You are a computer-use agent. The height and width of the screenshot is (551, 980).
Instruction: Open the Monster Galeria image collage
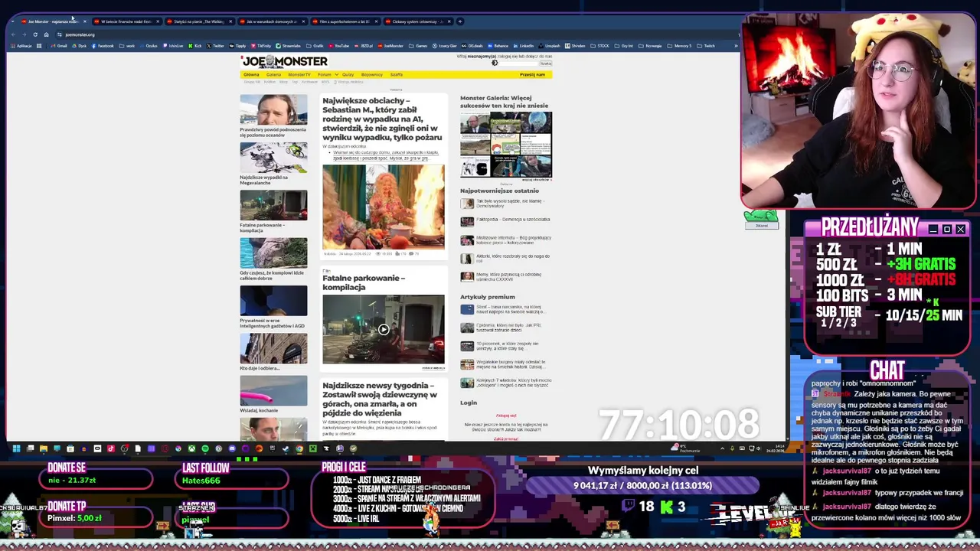click(506, 145)
